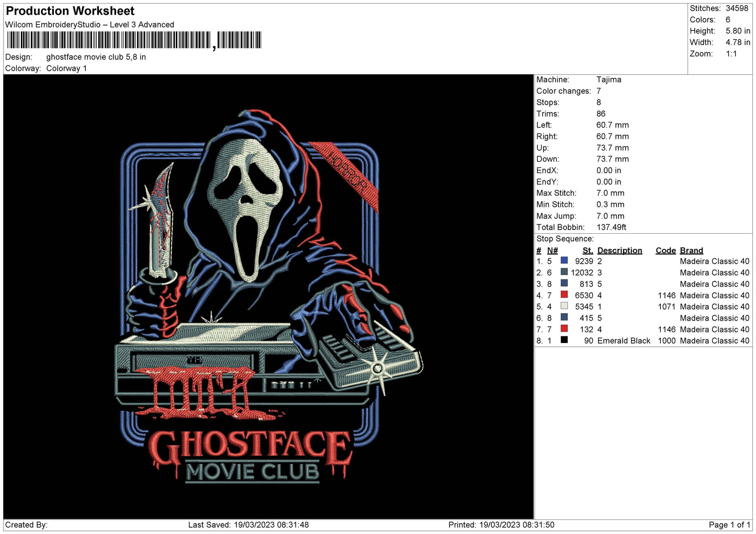Viewport: 756px width, 534px height.
Task: Click stitch count '12032' in stop 2
Action: click(582, 273)
